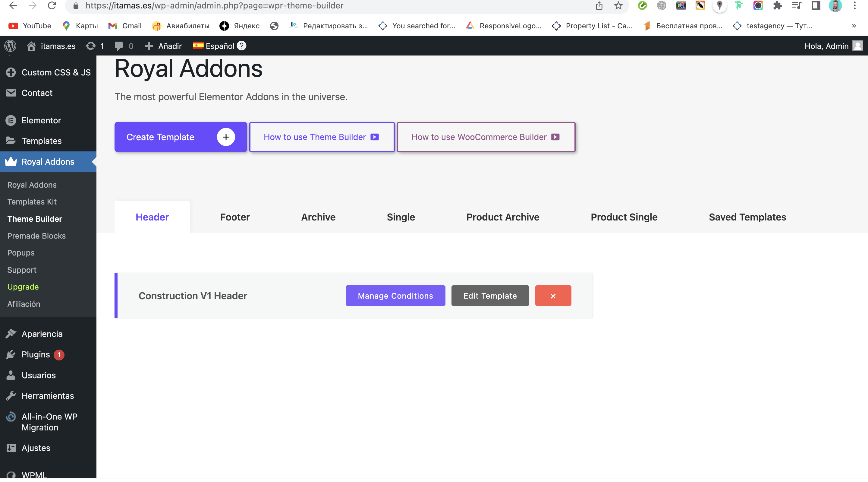The height and width of the screenshot is (482, 868).
Task: Click the updates refresh icon in admin bar
Action: [x=90, y=46]
